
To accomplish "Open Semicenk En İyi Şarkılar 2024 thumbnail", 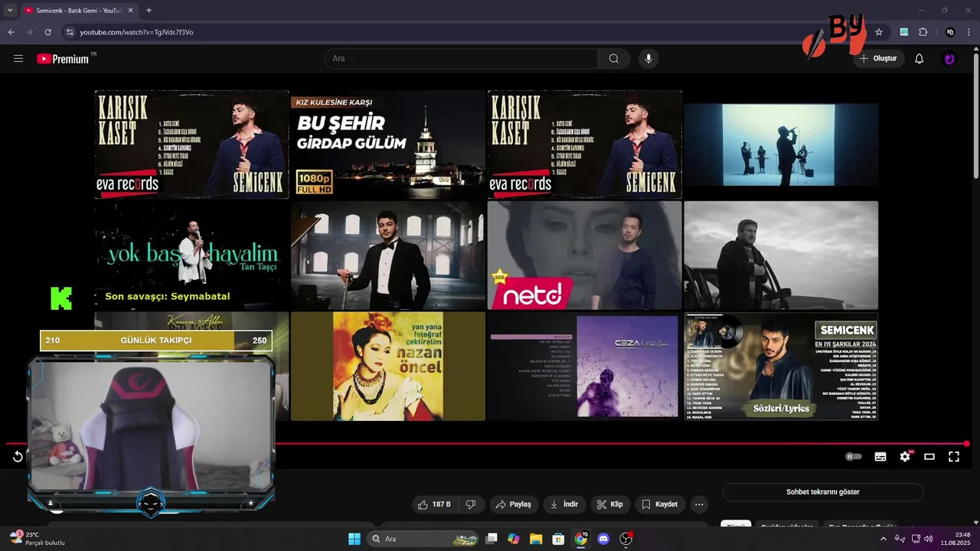I will point(781,366).
